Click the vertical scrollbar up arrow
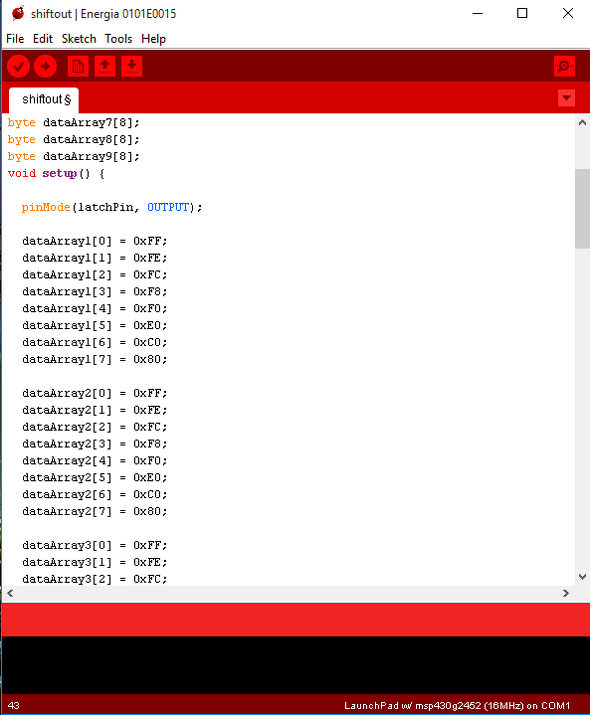Image resolution: width=590 pixels, height=715 pixels. point(582,123)
